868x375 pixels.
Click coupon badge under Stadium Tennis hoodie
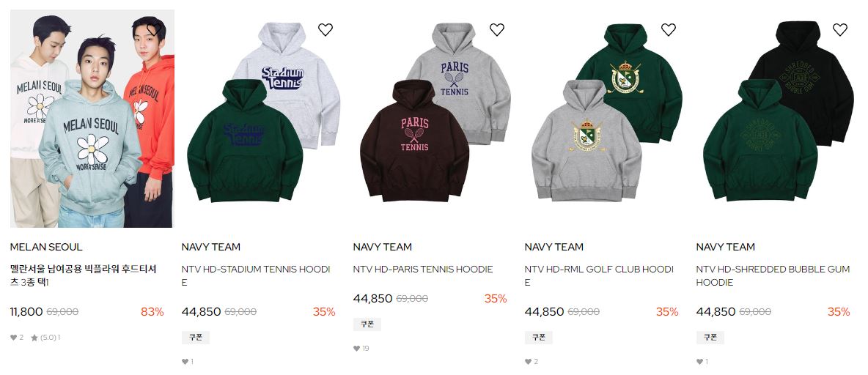tap(196, 338)
